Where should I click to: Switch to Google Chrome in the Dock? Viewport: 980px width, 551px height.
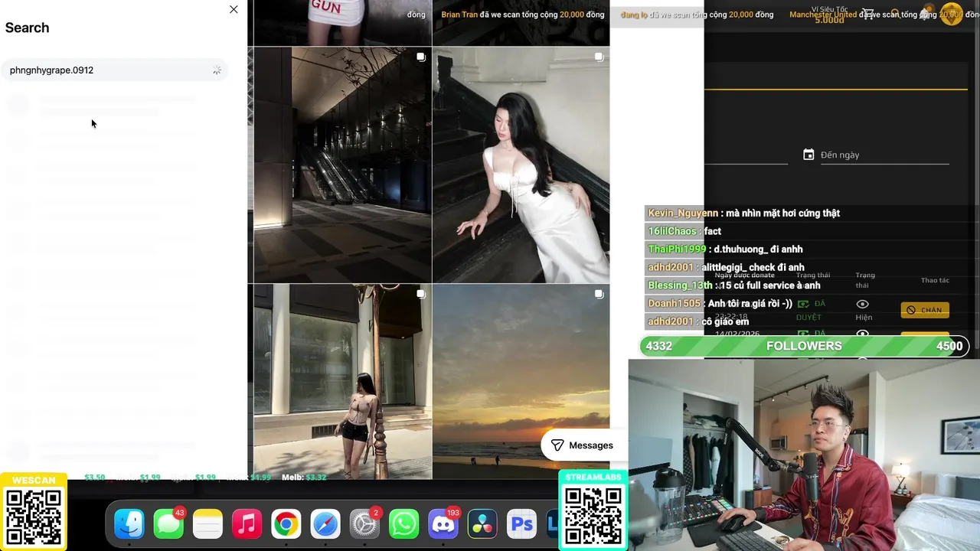[286, 524]
